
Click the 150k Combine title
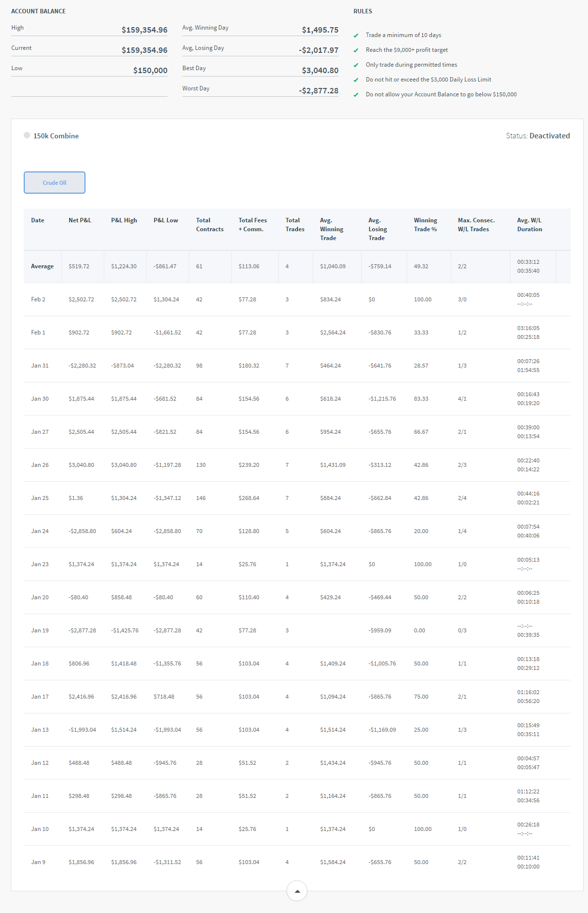click(56, 136)
